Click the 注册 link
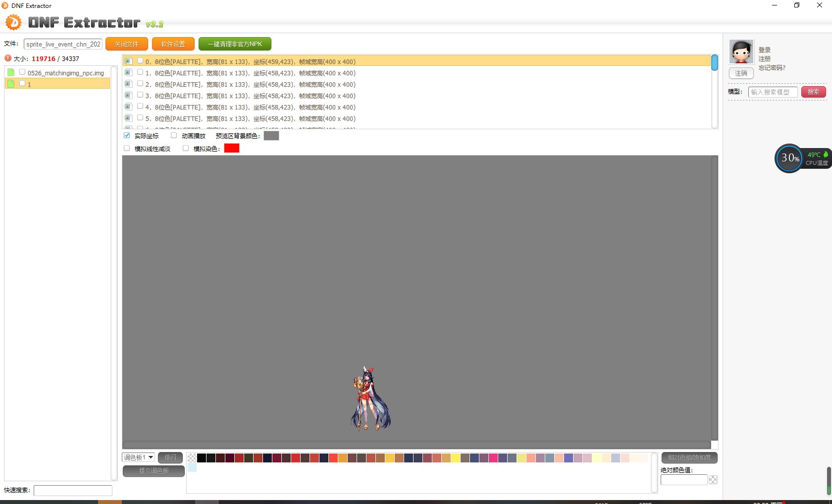Screen dimensions: 832x504 coord(765,59)
